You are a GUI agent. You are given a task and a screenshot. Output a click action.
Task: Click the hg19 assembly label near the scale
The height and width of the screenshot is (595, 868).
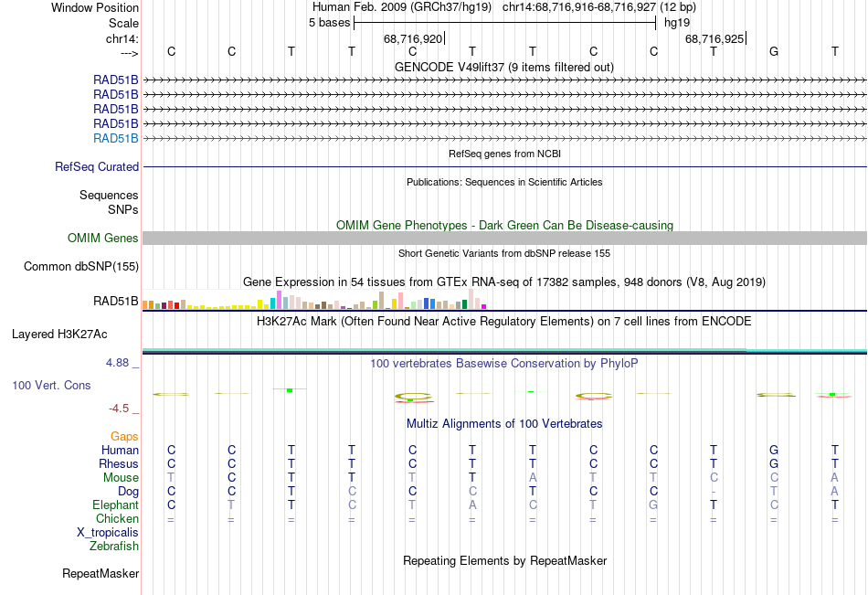677,23
